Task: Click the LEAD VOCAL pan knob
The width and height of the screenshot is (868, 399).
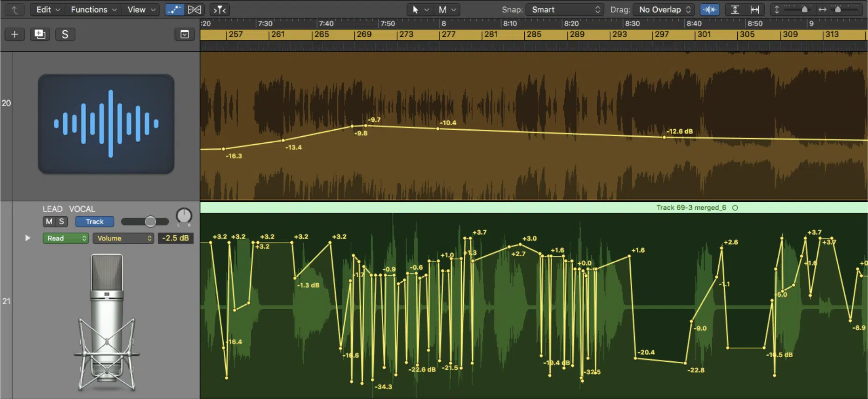Action: (184, 216)
